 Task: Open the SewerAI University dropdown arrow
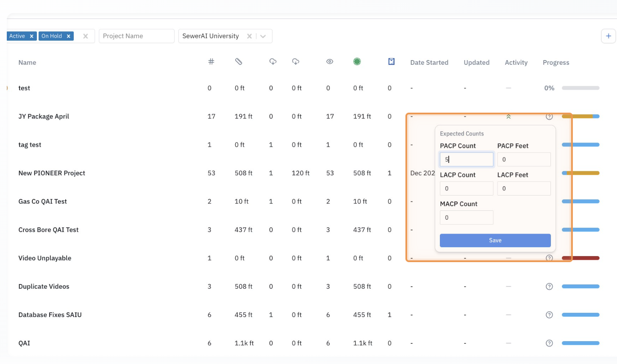pos(263,36)
